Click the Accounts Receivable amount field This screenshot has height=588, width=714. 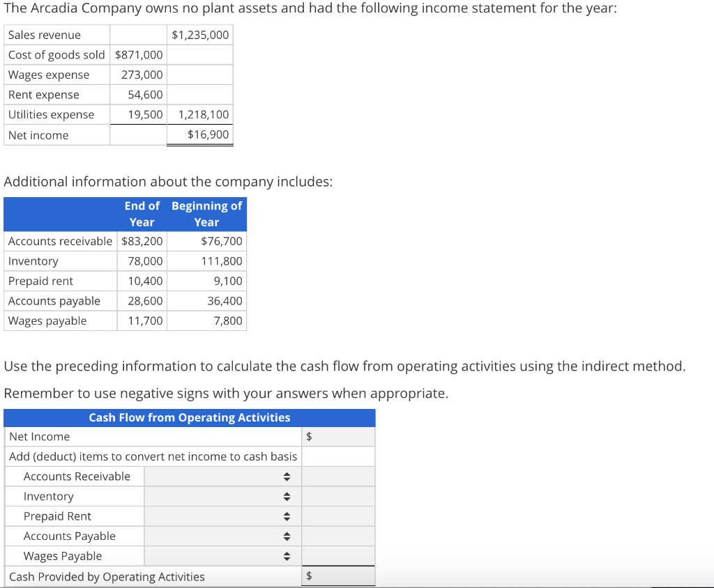[x=338, y=477]
